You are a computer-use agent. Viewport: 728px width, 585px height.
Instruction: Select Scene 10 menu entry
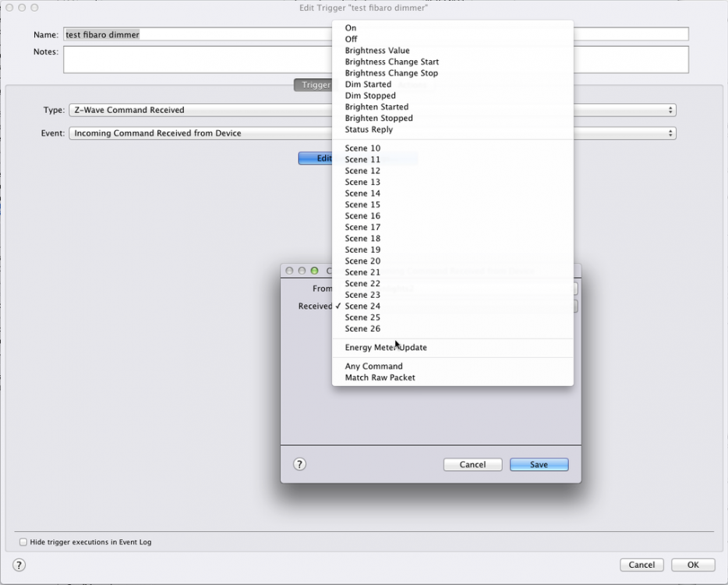click(362, 148)
